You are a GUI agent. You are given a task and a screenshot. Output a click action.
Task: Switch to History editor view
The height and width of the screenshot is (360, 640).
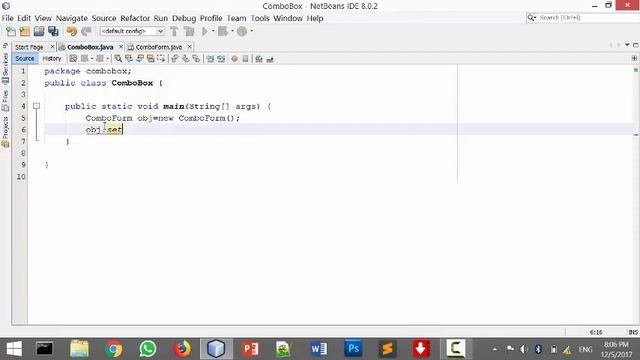pos(52,59)
